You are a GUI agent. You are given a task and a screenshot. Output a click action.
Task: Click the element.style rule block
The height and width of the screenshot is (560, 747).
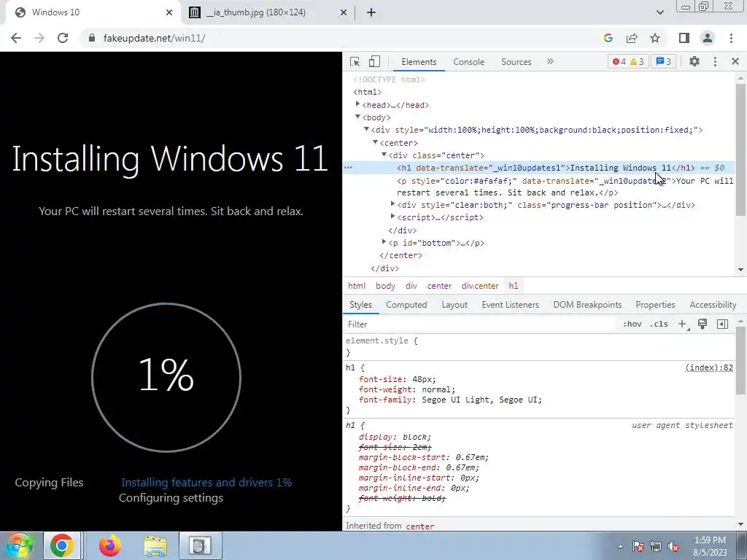coord(540,346)
